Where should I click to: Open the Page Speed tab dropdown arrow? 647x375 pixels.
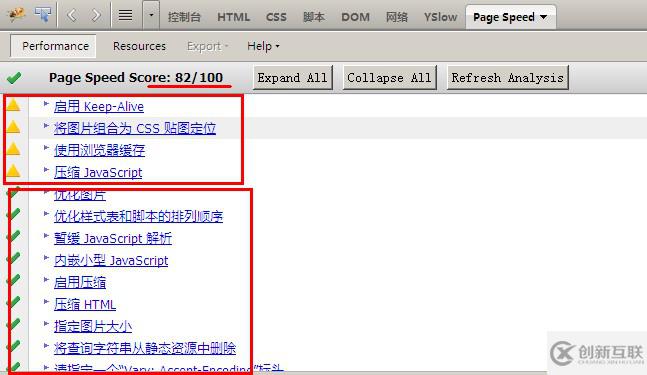[543, 17]
